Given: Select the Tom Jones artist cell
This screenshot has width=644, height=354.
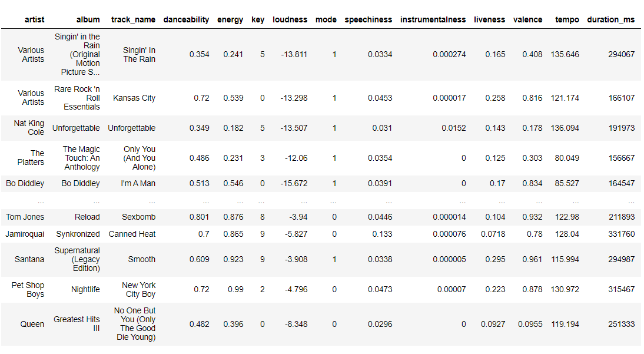Looking at the screenshot, I should (25, 217).
